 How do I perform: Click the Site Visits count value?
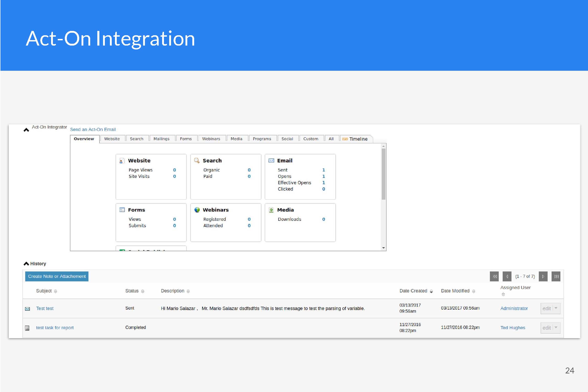tap(174, 176)
